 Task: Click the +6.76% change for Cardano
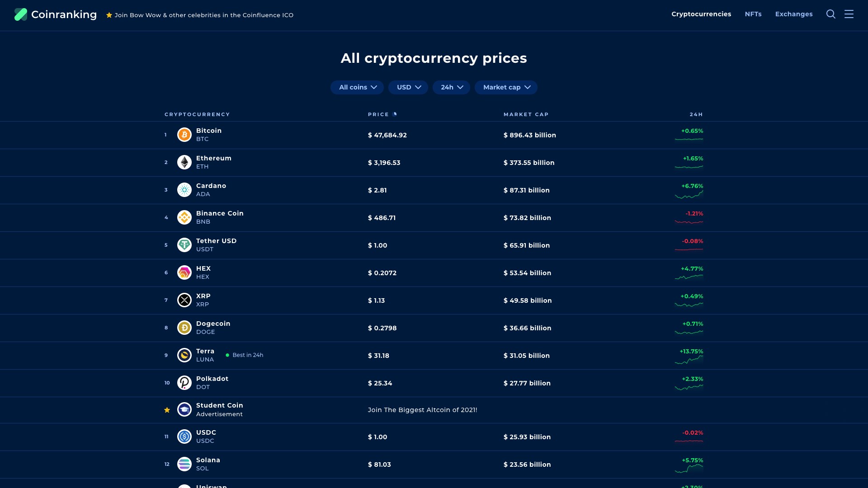692,186
